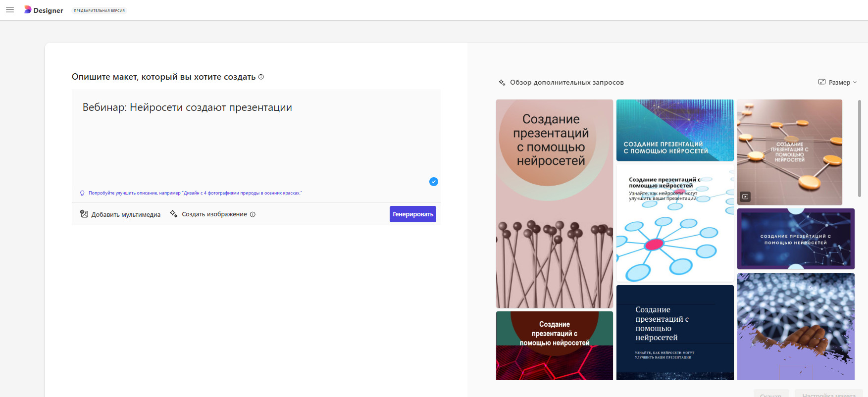Screen dimensions: 868x397
Task: Open the hamburger navigation menu
Action: pyautogui.click(x=10, y=10)
